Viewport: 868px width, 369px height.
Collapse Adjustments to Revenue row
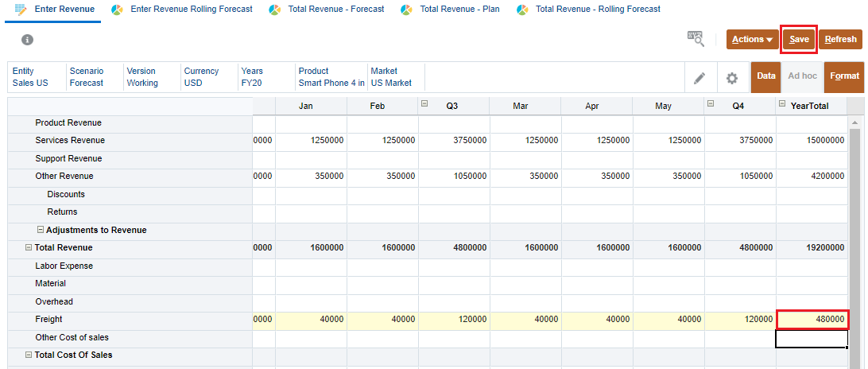point(41,229)
